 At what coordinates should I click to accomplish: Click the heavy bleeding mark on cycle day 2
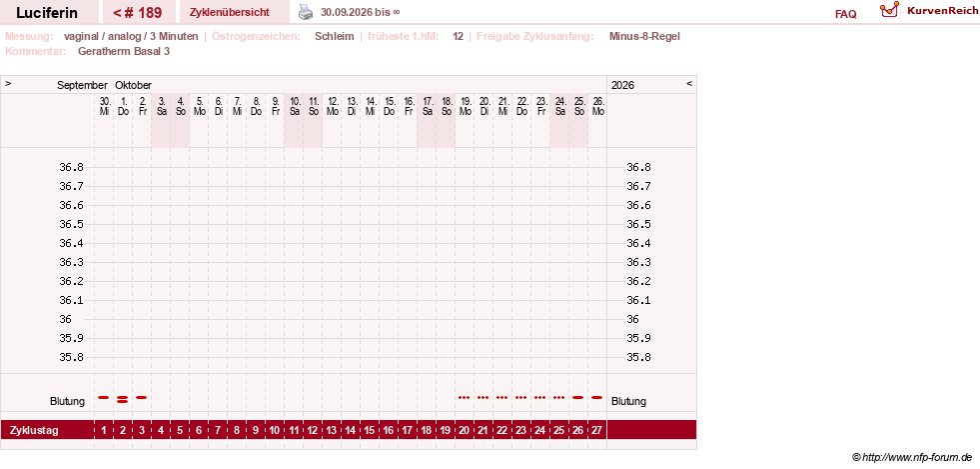[123, 399]
